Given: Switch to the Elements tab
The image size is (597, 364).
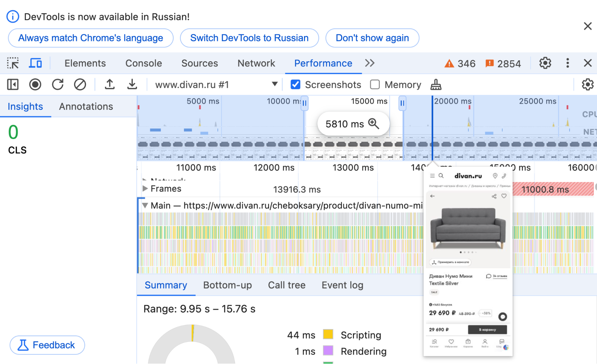Looking at the screenshot, I should tap(85, 63).
